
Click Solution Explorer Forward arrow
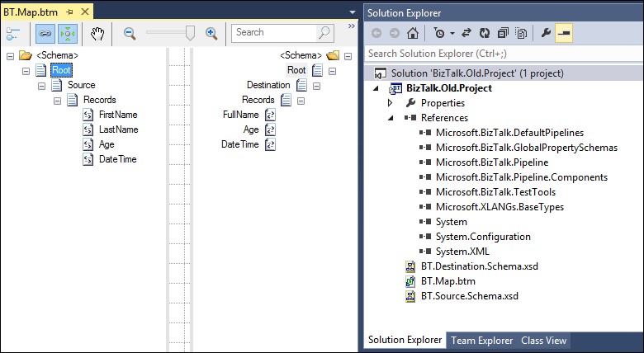tap(395, 33)
